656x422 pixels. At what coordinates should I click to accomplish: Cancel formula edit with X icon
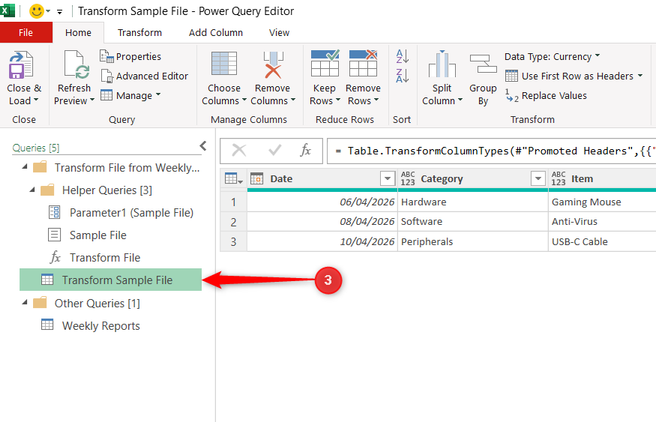(239, 150)
